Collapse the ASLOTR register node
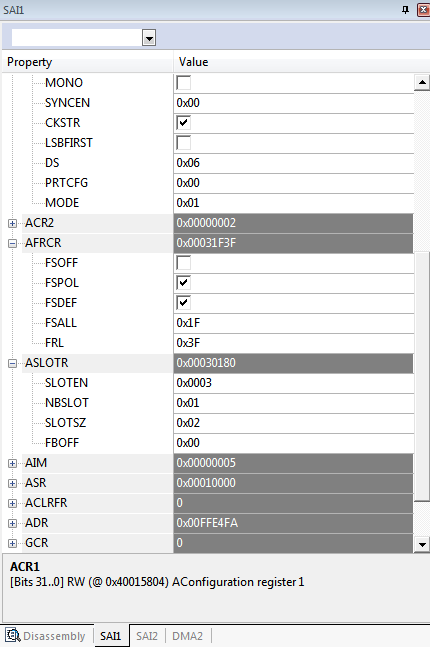This screenshot has width=430, height=647. 12,364
